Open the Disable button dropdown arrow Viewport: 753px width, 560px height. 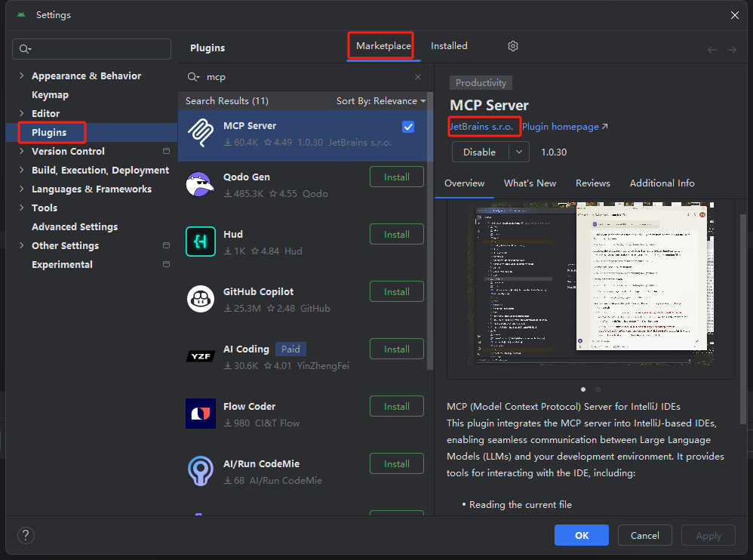(x=517, y=152)
